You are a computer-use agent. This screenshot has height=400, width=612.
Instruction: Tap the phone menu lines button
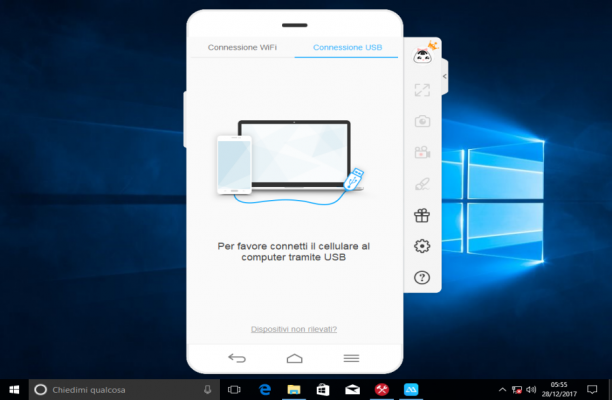coord(351,358)
